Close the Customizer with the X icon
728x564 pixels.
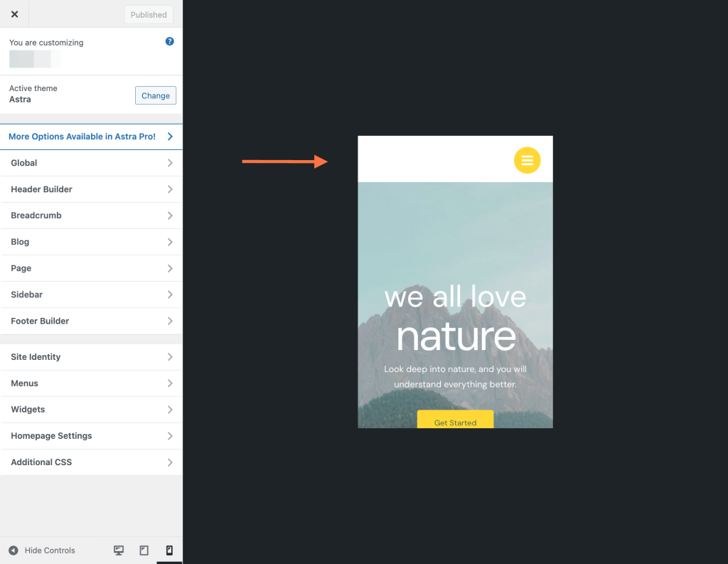coord(14,14)
